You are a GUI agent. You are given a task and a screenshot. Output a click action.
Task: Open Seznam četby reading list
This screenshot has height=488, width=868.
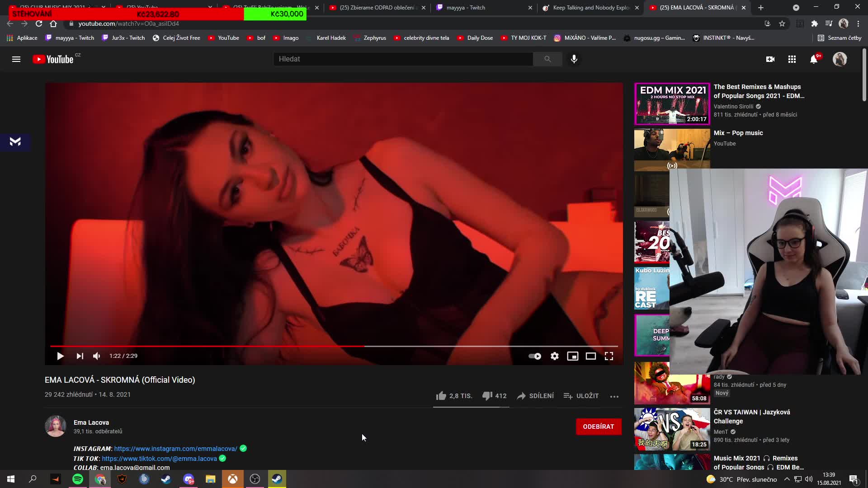840,38
